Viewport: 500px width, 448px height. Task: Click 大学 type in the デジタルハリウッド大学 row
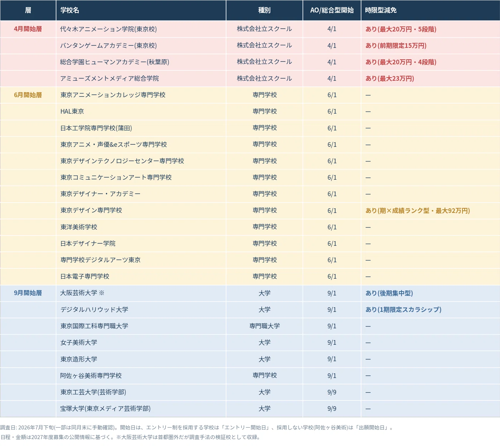click(x=264, y=310)
